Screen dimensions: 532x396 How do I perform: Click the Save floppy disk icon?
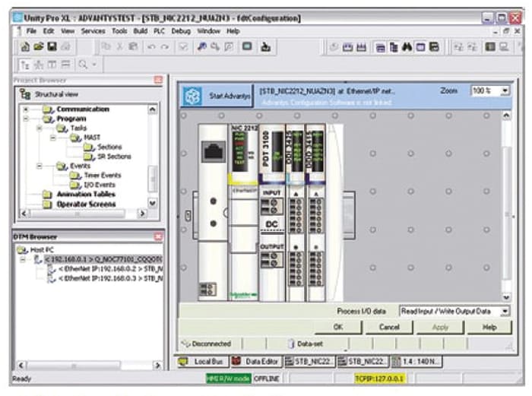coord(52,46)
